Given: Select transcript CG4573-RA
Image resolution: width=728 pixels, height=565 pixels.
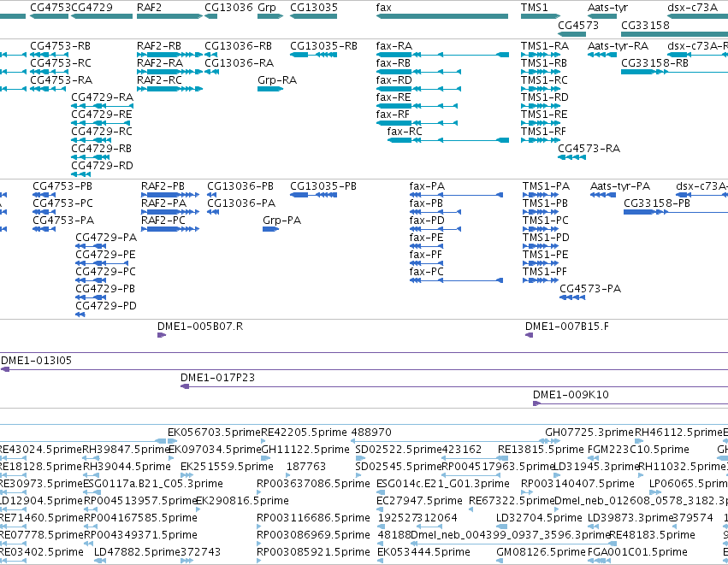Looking at the screenshot, I should click(571, 157).
